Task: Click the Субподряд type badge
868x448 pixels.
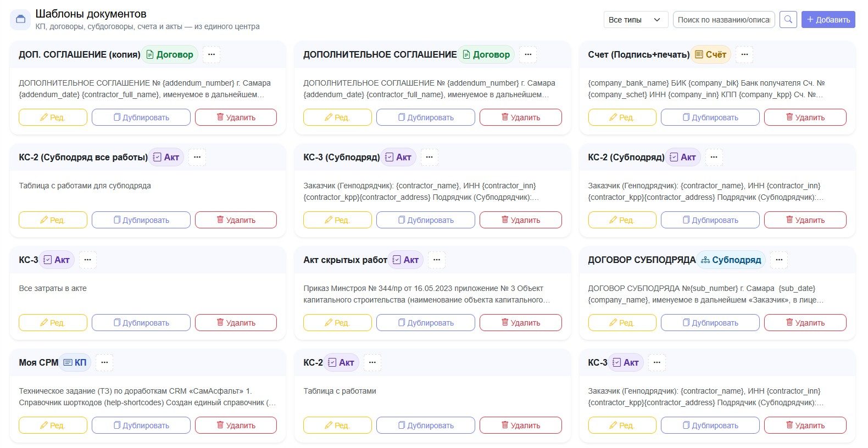Action: pos(731,260)
